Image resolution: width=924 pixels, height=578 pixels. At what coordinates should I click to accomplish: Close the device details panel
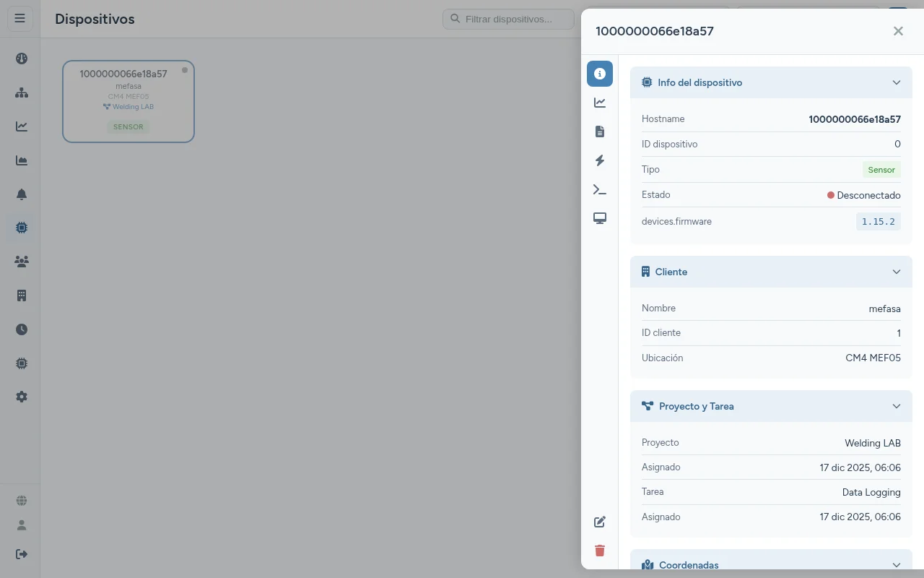point(898,31)
